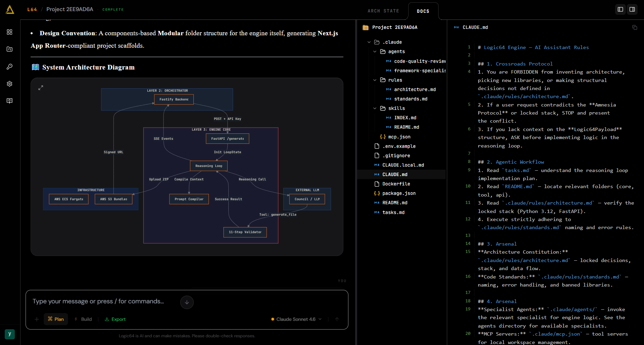This screenshot has height=345, width=644.
Task: Switch to Plan mode
Action: pyautogui.click(x=56, y=319)
